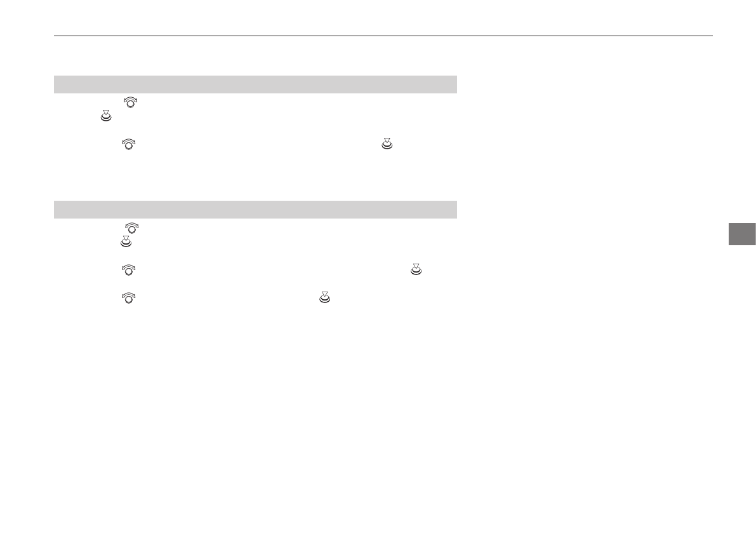This screenshot has height=533, width=756.
Task: Click the press-dial icon on the upper section's second line
Action: (105, 116)
